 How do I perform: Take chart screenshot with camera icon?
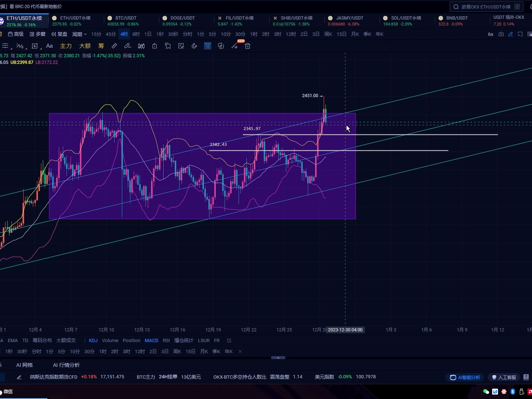pyautogui.click(x=501, y=34)
